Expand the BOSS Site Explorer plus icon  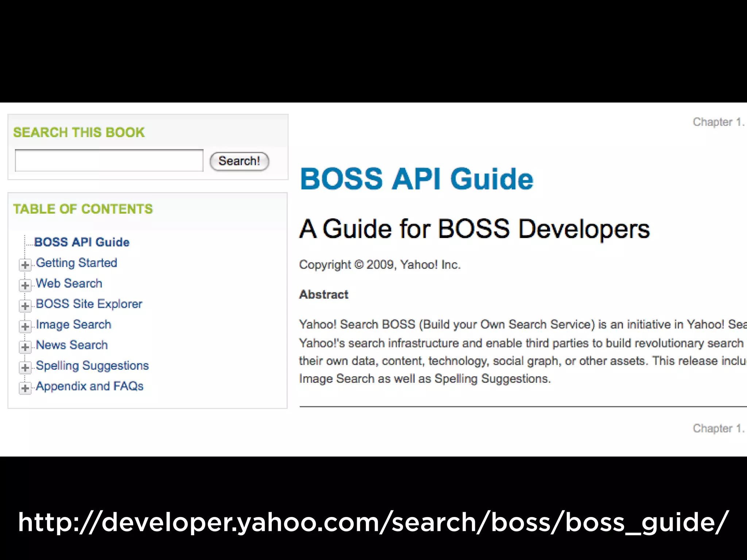(x=25, y=306)
